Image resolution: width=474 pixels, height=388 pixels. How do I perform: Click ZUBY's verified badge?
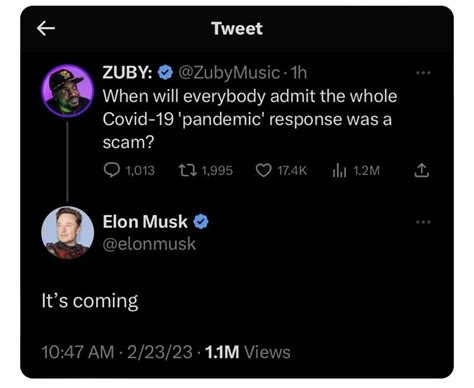coord(165,72)
